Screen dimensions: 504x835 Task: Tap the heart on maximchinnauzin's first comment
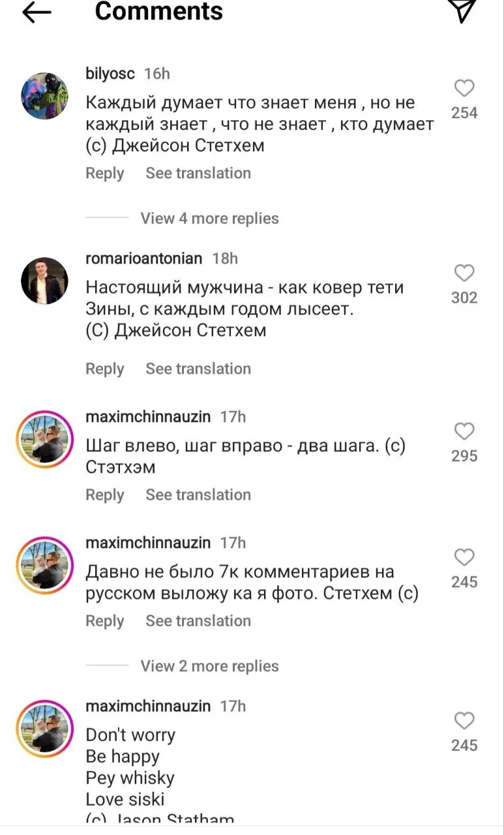464,431
